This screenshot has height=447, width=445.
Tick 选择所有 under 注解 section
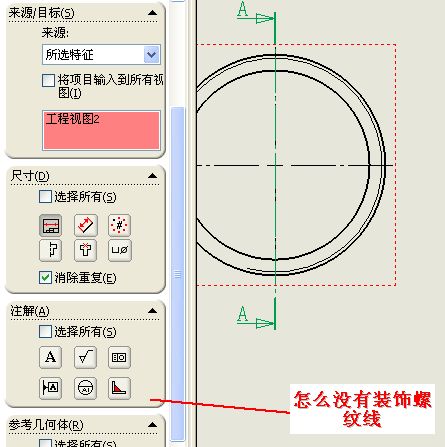point(45,332)
